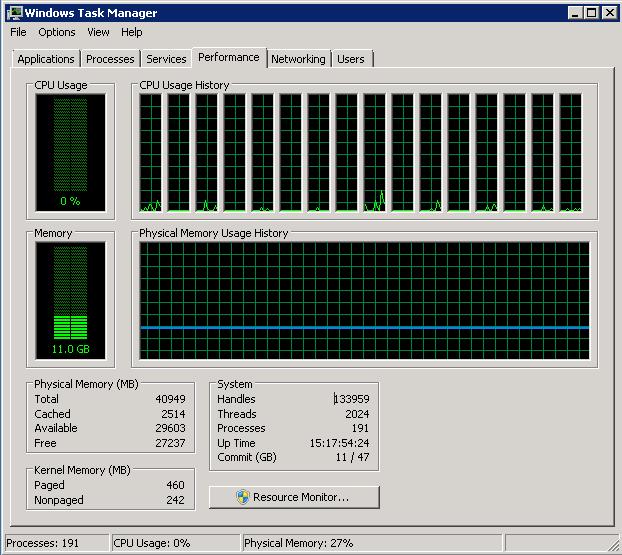622x555 pixels.
Task: Select the Performance tab
Action: [229, 57]
